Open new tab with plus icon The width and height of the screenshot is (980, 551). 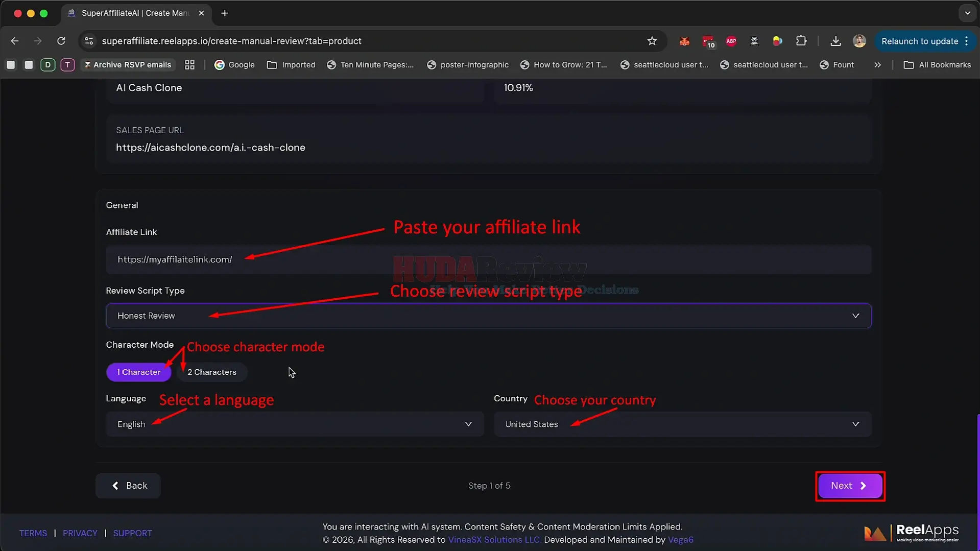(x=225, y=13)
